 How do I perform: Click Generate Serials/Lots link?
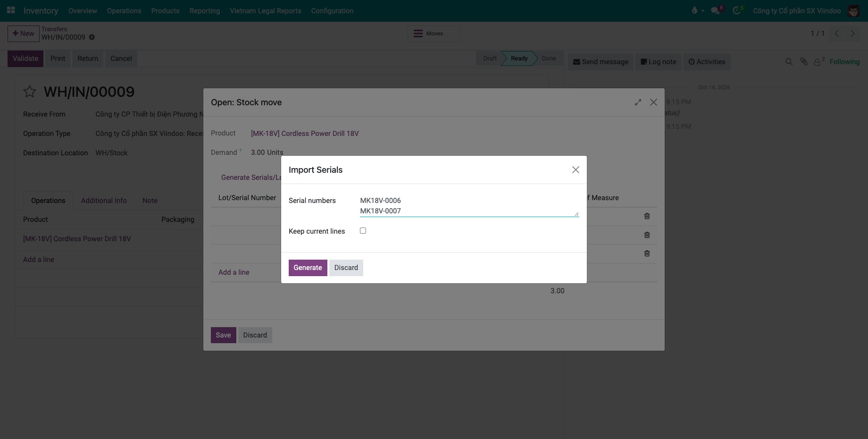[x=251, y=177]
